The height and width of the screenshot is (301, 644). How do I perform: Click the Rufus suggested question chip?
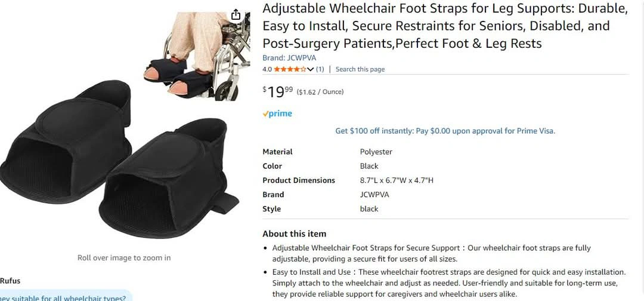[x=66, y=296]
